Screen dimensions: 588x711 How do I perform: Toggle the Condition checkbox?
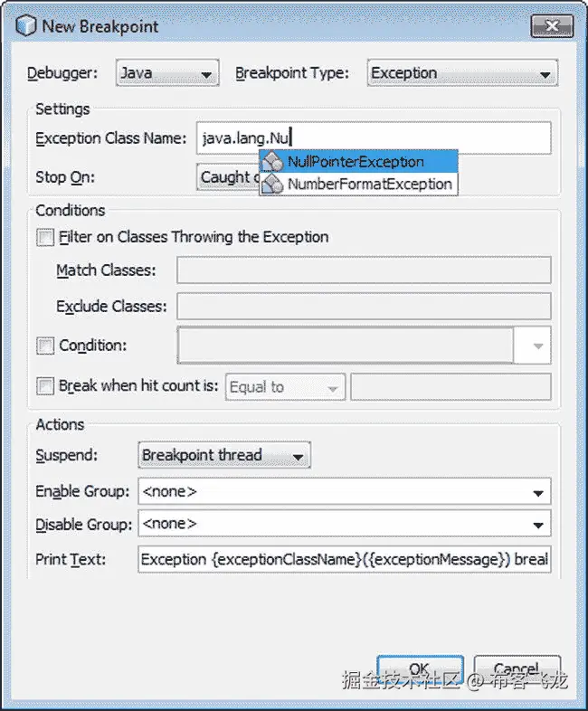[x=45, y=346]
